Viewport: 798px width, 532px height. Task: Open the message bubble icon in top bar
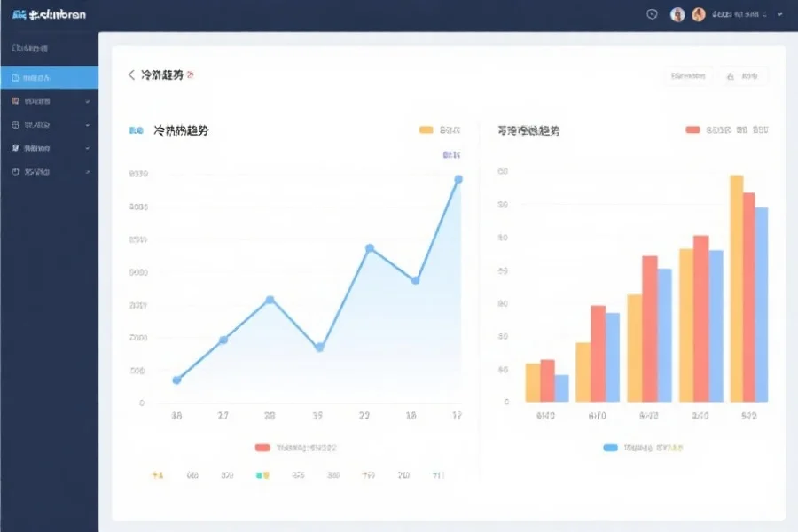click(653, 14)
